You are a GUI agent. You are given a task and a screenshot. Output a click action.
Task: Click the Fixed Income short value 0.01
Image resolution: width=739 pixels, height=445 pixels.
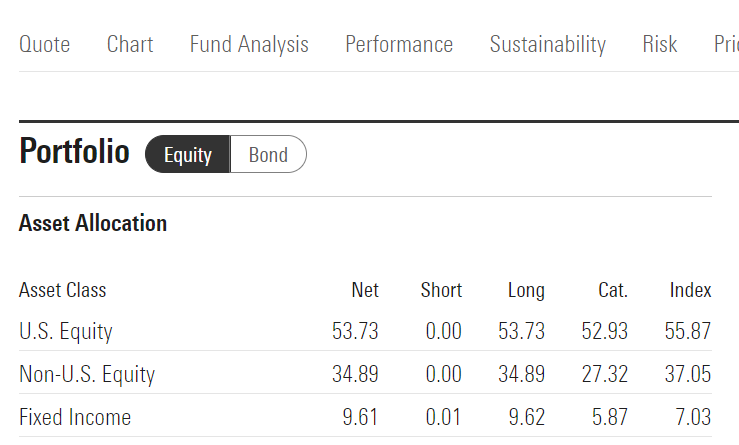coord(443,417)
